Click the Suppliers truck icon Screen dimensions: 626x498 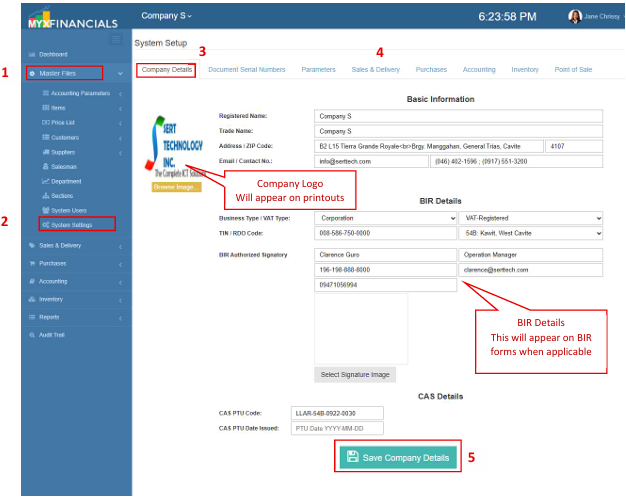[46, 152]
